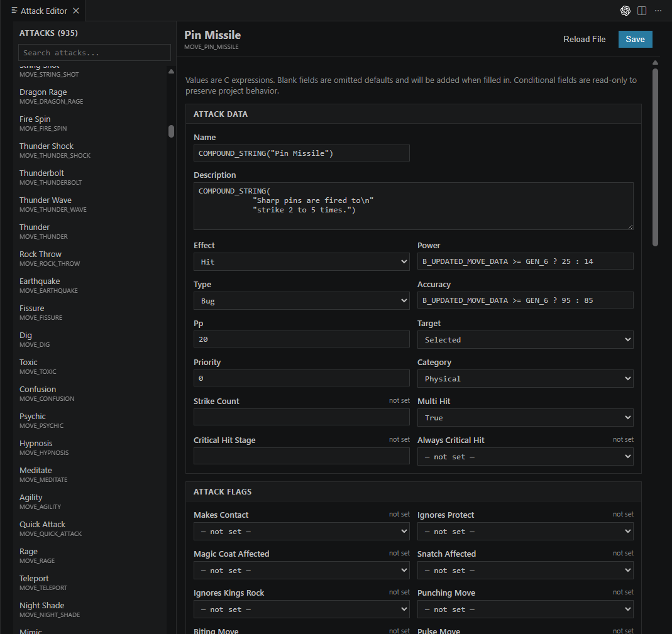Click the attacks list scrollbar thumb

[171, 131]
